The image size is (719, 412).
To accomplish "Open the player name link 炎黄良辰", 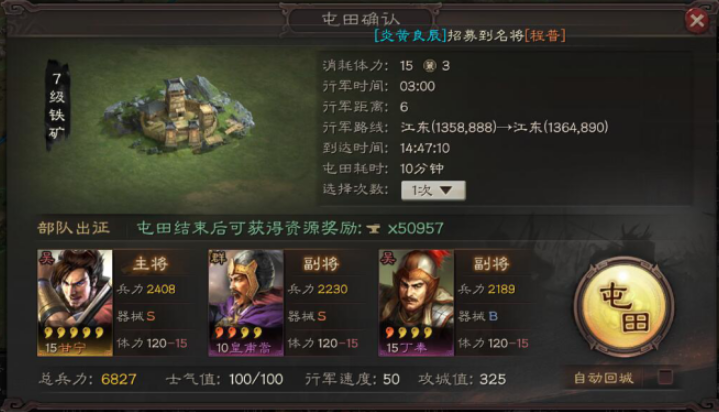I will tap(410, 35).
